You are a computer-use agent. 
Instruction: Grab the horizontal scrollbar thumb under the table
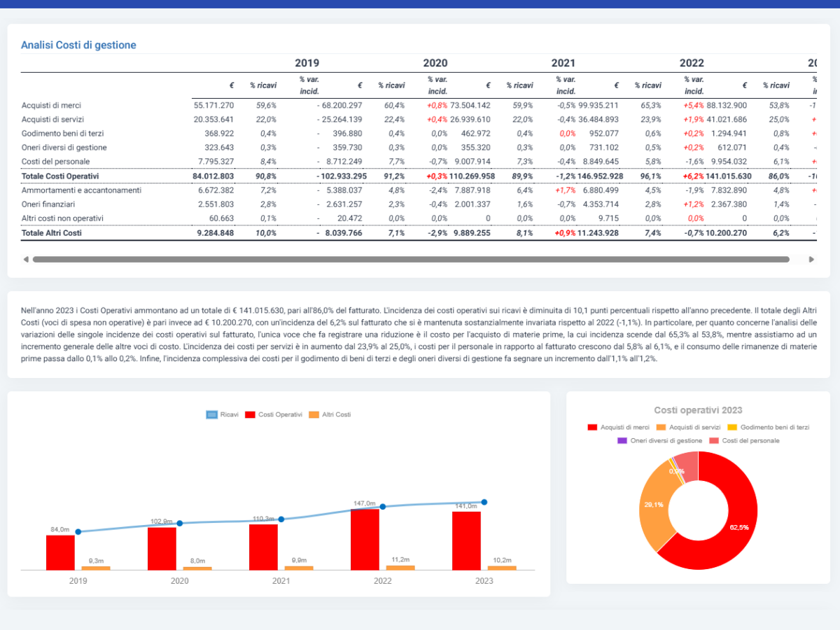(411, 259)
